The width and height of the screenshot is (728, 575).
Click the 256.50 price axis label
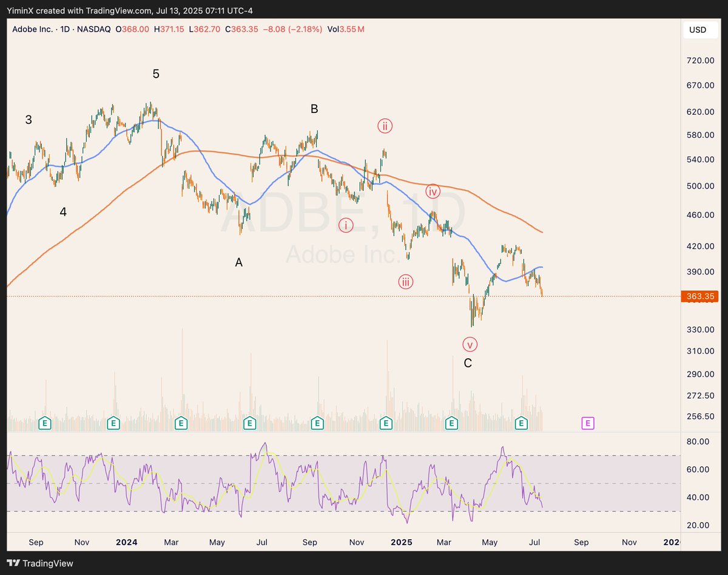click(700, 417)
